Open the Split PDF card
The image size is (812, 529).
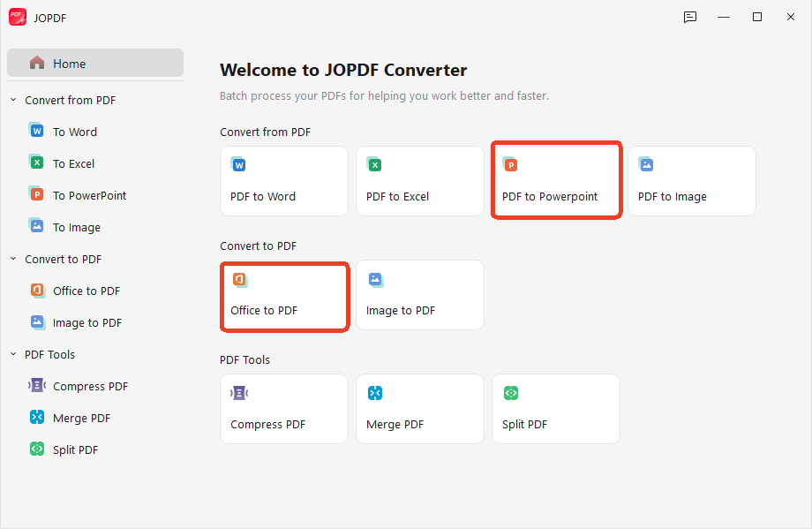tap(556, 409)
